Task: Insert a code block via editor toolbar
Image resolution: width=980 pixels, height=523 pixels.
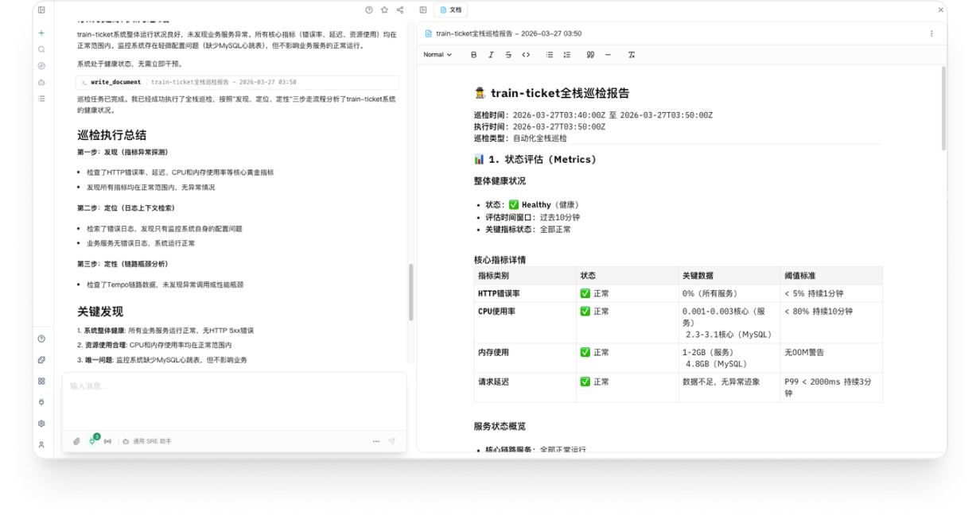Action: tap(527, 55)
